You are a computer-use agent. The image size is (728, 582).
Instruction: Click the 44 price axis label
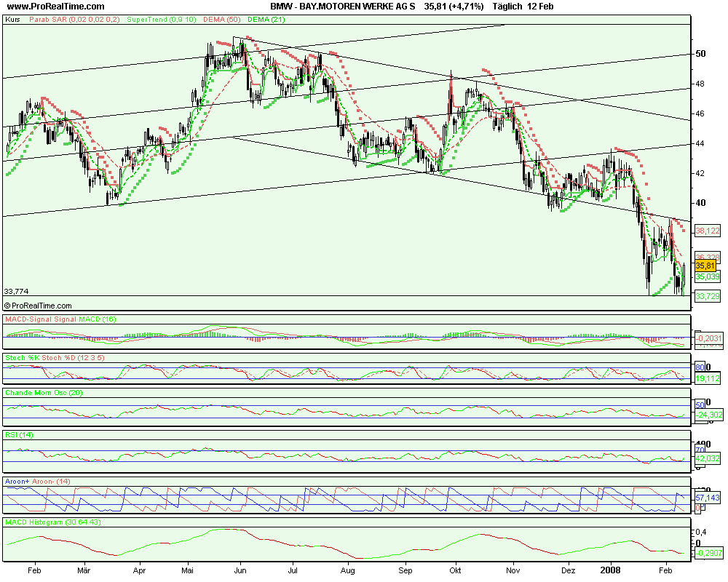(700, 143)
